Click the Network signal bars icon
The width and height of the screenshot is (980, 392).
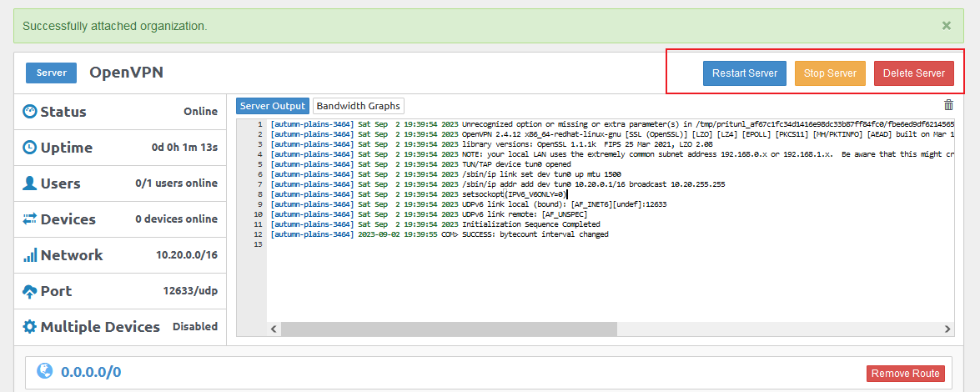tap(29, 255)
